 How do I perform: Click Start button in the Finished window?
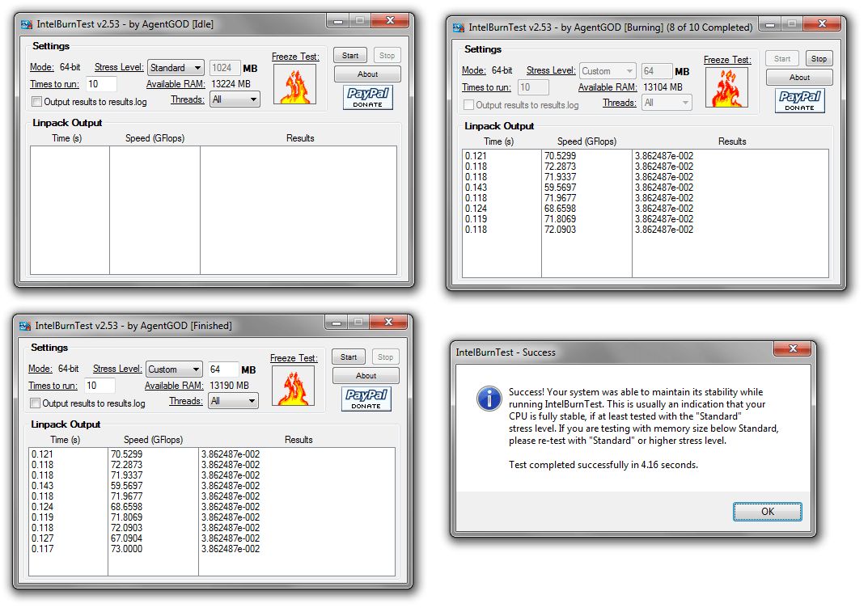[x=349, y=357]
